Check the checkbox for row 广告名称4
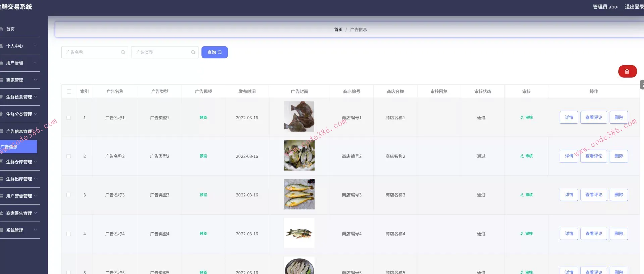Image resolution: width=644 pixels, height=274 pixels. (69, 234)
